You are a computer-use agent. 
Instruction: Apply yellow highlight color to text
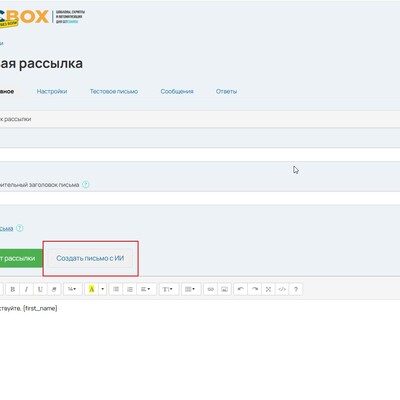click(x=92, y=289)
